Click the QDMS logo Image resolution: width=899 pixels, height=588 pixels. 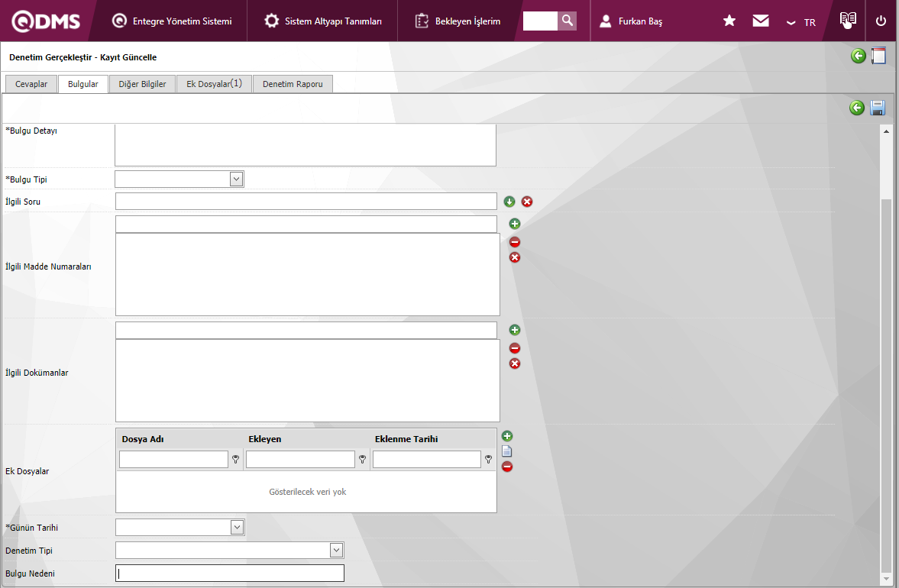(x=46, y=21)
